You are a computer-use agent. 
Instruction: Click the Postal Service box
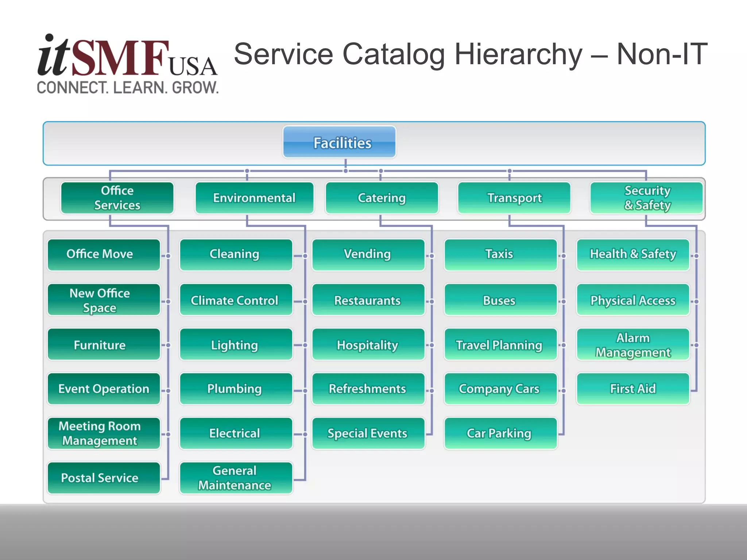[104, 478]
